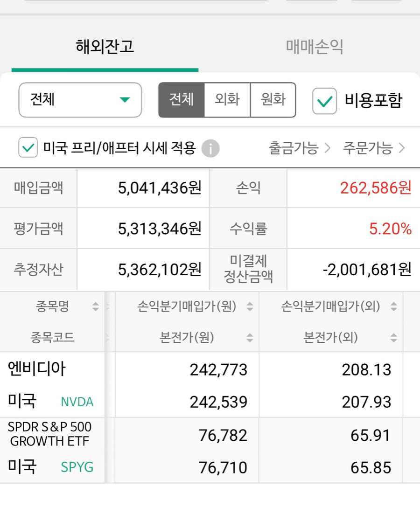This screenshot has height=507, width=420.
Task: Open the 출금가능 link
Action: [x=299, y=148]
